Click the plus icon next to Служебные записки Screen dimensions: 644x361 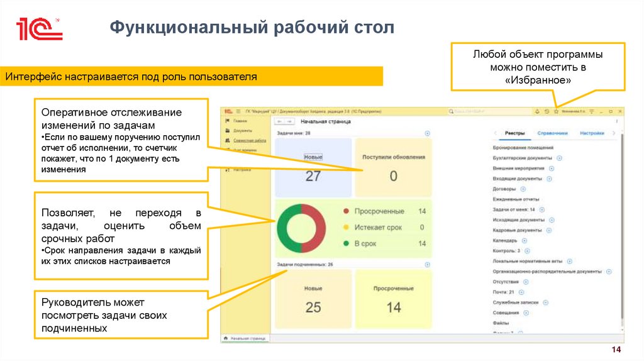pos(545,303)
